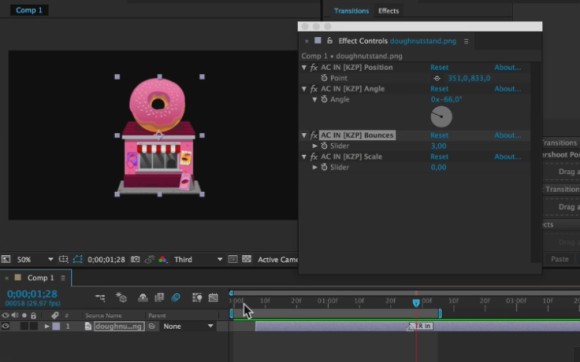Toggle the Effect Controls panel lock icon
Viewport: 580px width, 362px height.
[329, 41]
